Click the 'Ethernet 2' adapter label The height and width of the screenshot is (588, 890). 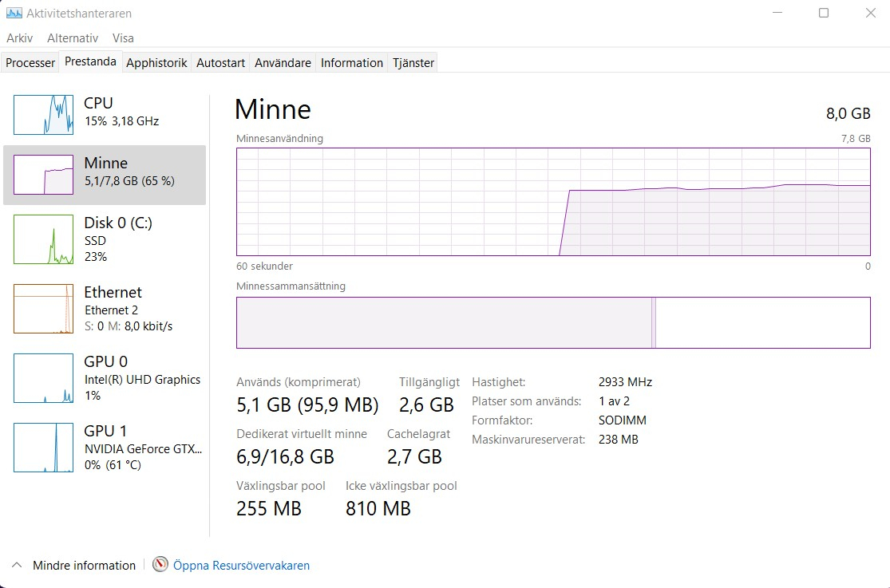pos(111,310)
